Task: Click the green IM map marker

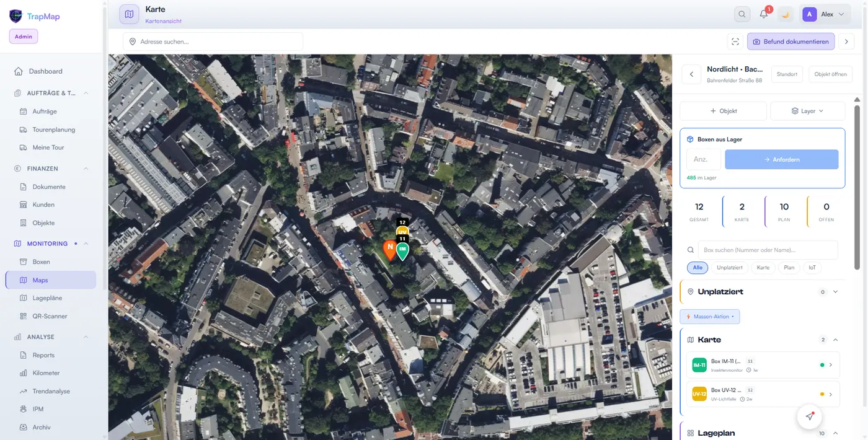Action: pyautogui.click(x=402, y=250)
